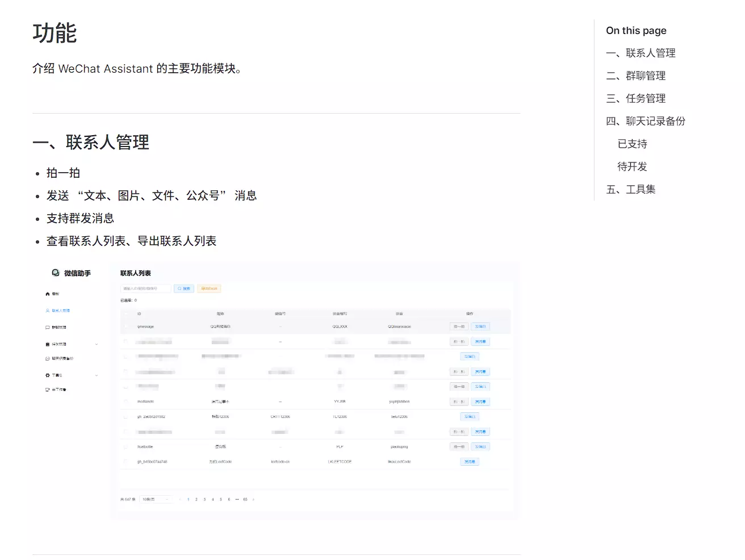745x560 pixels.
Task: Tick the select-all checkbox in table header
Action: [125, 314]
